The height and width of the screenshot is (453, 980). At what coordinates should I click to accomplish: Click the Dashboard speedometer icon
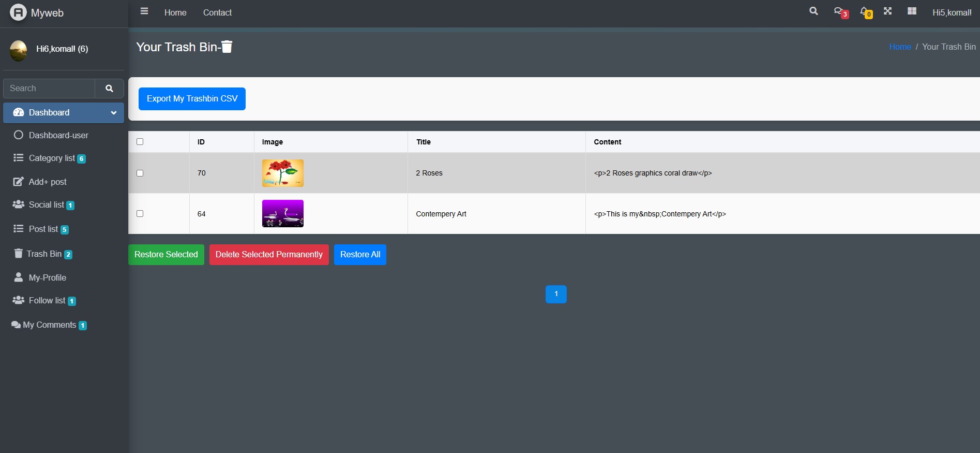[19, 112]
